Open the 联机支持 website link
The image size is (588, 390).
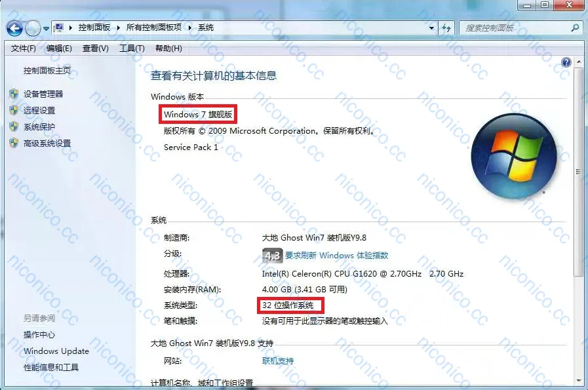click(278, 361)
